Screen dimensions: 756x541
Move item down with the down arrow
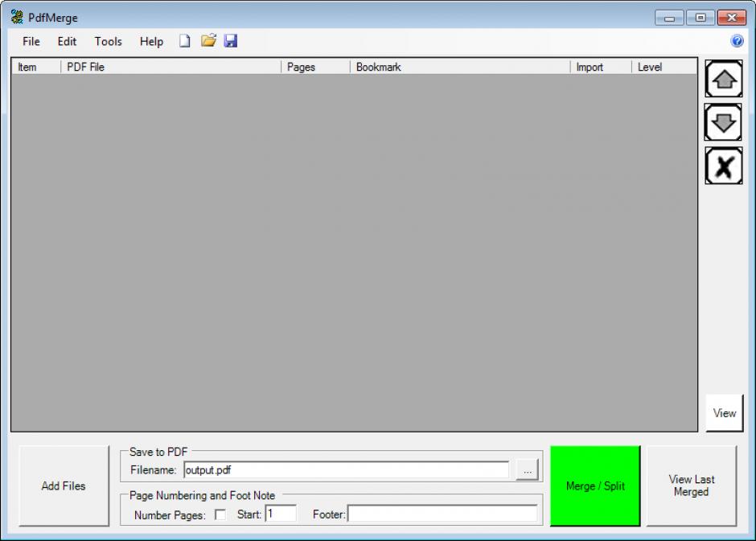point(723,122)
